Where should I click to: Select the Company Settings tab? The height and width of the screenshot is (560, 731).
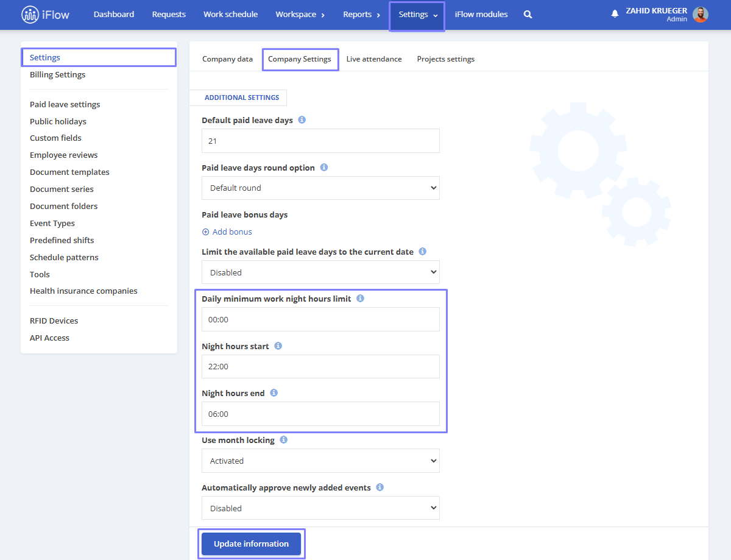tap(300, 59)
